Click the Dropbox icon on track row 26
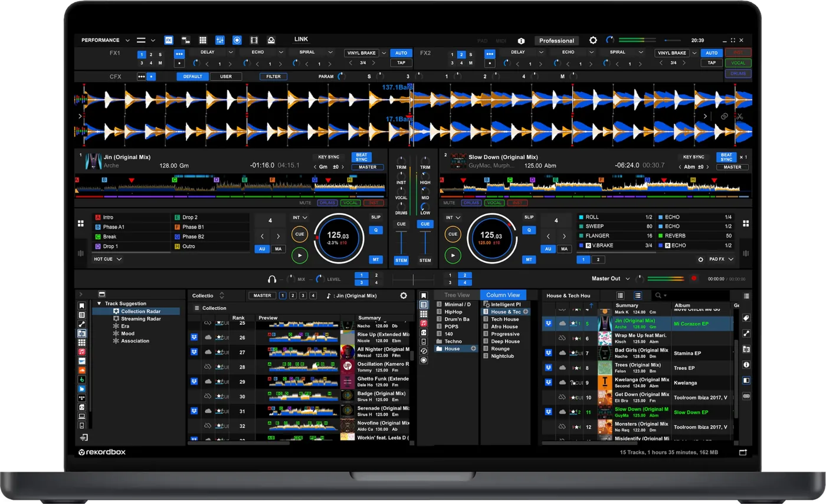The width and height of the screenshot is (826, 504). tap(194, 337)
